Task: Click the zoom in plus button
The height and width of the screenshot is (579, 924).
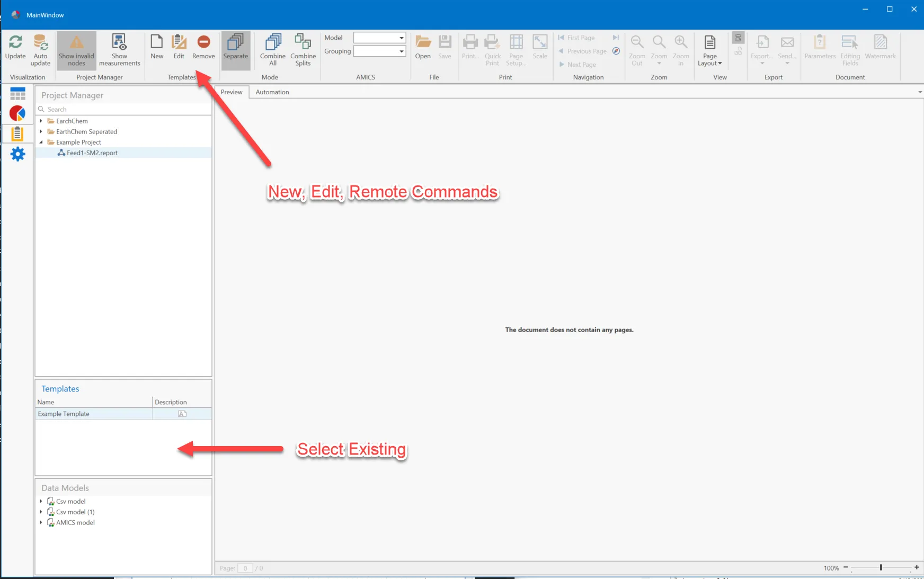Action: (917, 567)
